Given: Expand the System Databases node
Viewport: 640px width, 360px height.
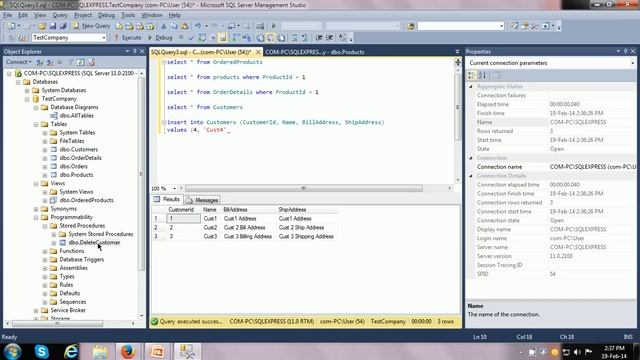Looking at the screenshot, I should click(x=27, y=90).
